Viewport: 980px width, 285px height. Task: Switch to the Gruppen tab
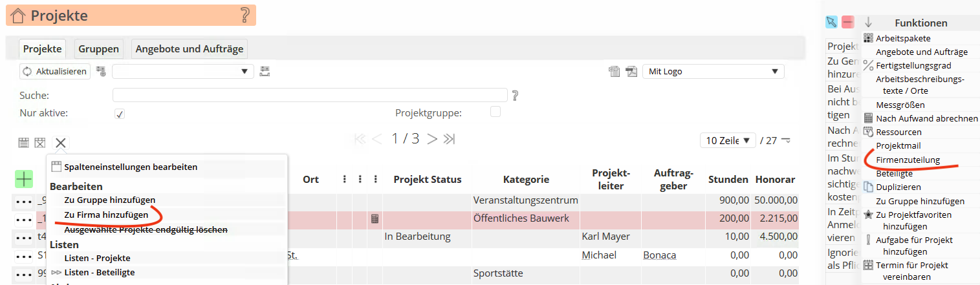(98, 48)
